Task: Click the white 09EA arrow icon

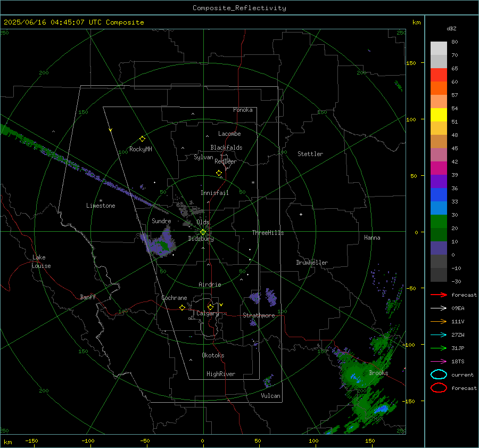Action: [x=439, y=308]
